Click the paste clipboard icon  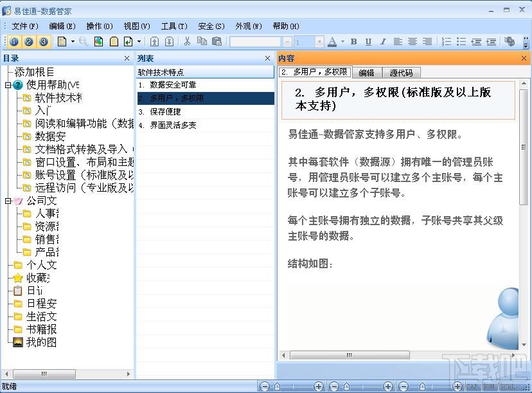217,41
